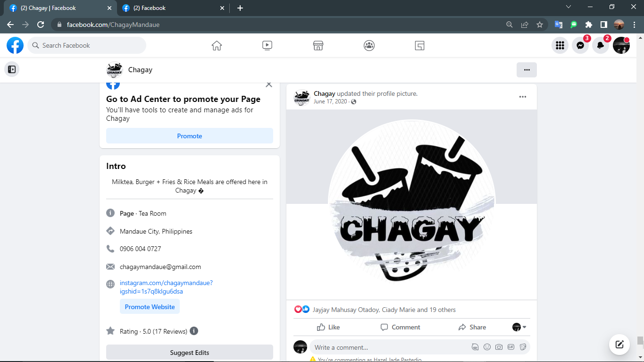Screen dimensions: 644x362
Task: Like the profile picture post
Action: pyautogui.click(x=328, y=327)
